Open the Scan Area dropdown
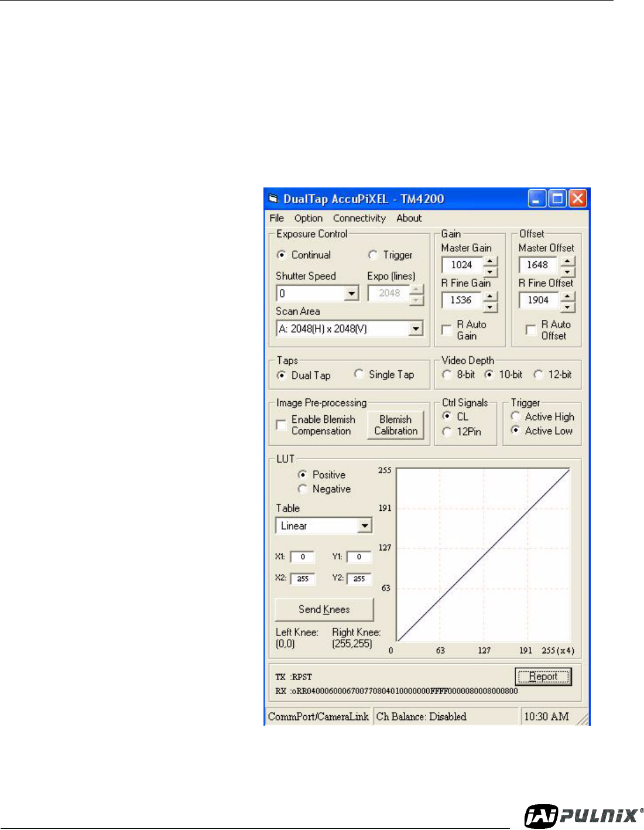Screen dimensions: 644x830 [x=416, y=329]
